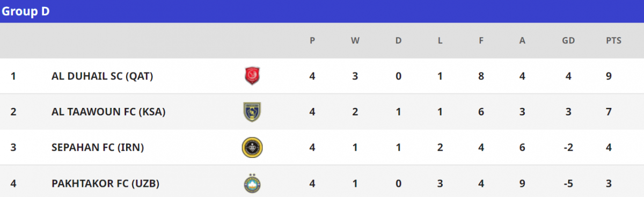
Task: Click the F (goals for) column header
Action: pos(481,41)
